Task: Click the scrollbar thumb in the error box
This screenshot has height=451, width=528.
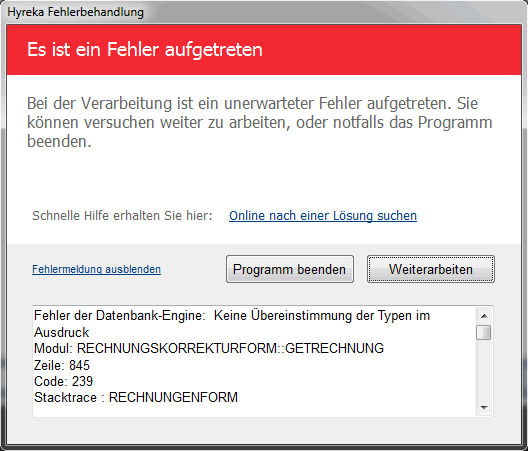Action: (484, 332)
